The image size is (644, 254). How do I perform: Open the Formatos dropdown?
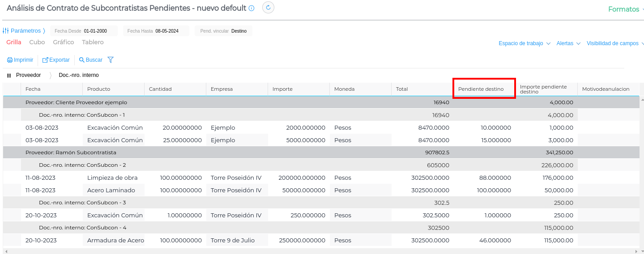click(x=625, y=9)
